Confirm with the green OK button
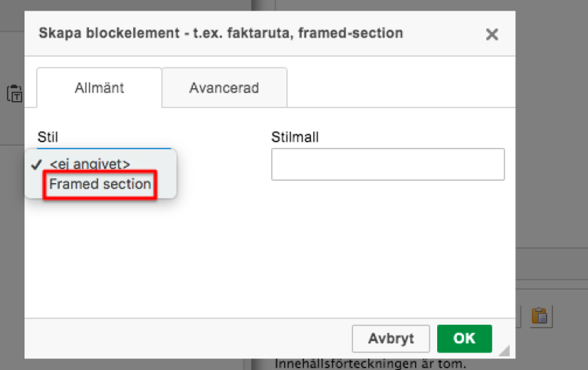Image resolution: width=588 pixels, height=370 pixels. click(464, 339)
